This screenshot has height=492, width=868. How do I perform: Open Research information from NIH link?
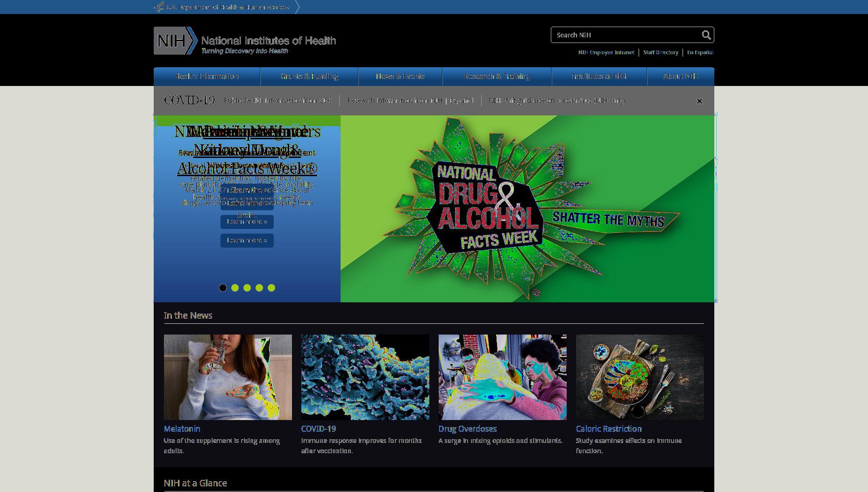395,100
